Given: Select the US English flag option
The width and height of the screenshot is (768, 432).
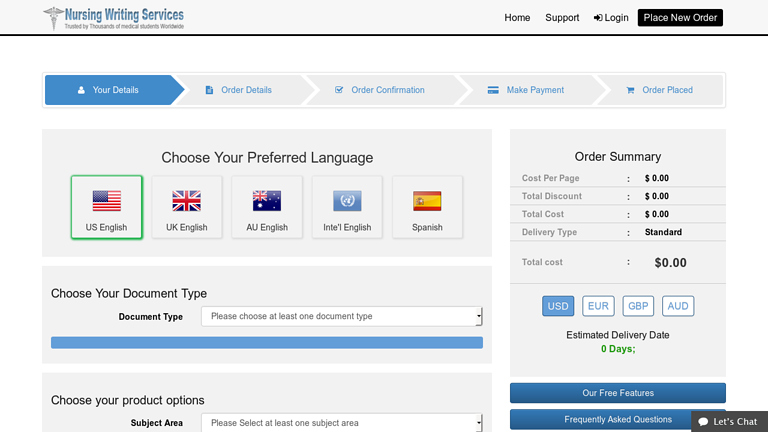Looking at the screenshot, I should point(106,202).
